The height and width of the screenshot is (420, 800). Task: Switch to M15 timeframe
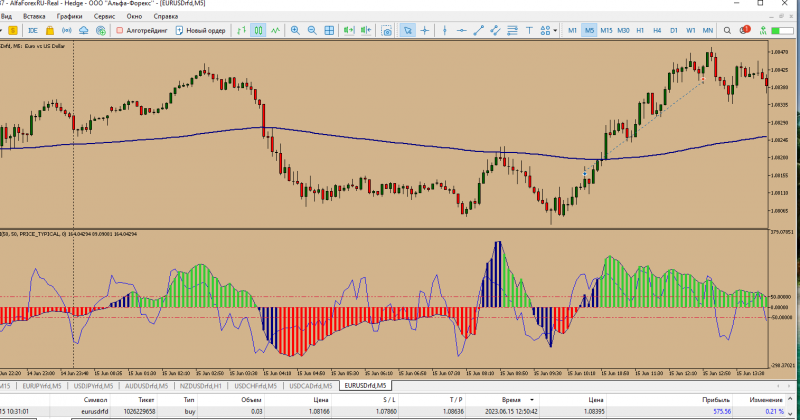point(606,31)
